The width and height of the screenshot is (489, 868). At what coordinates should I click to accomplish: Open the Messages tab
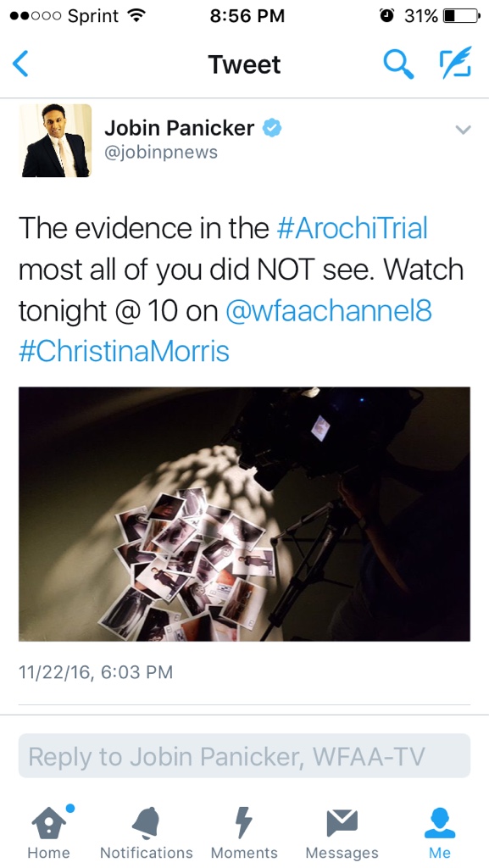[x=342, y=832]
